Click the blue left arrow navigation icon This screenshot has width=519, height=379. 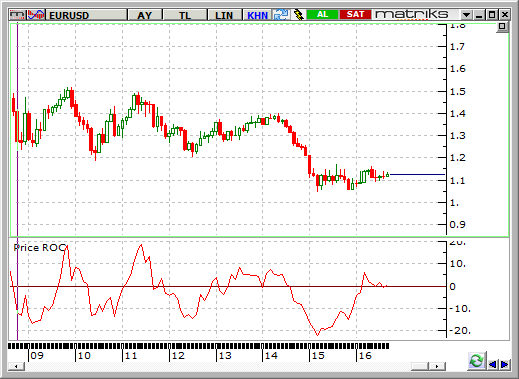click(x=493, y=364)
